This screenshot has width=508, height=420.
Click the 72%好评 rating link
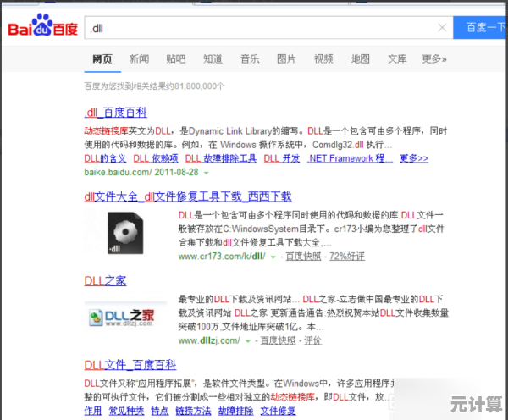click(347, 257)
